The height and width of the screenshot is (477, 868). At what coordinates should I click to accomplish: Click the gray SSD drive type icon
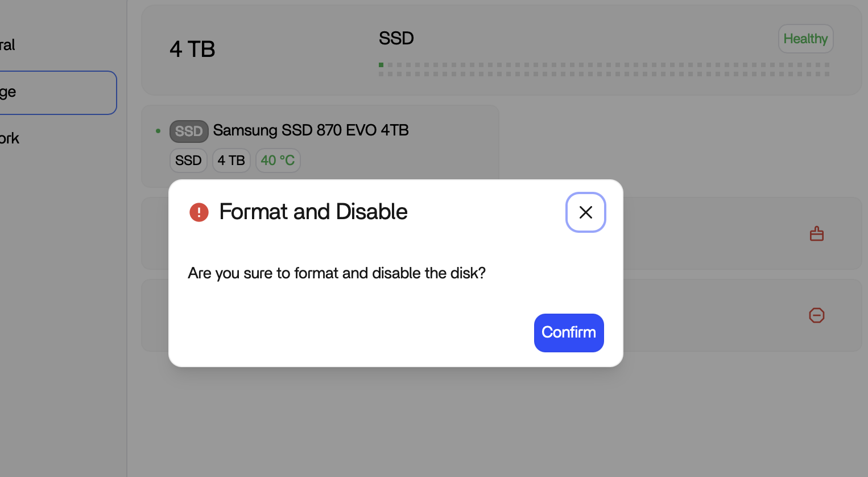(189, 131)
